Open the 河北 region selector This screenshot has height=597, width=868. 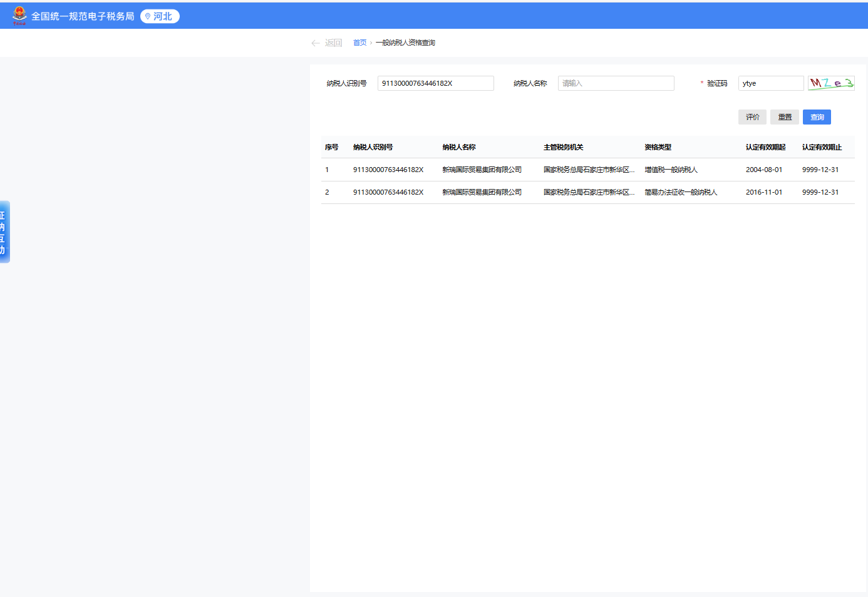click(160, 16)
